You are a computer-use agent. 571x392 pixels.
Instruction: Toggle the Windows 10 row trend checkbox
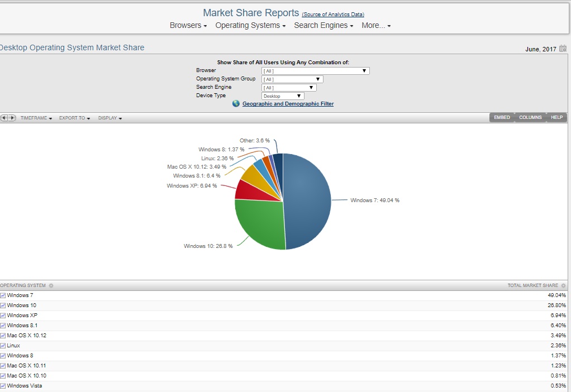3,306
